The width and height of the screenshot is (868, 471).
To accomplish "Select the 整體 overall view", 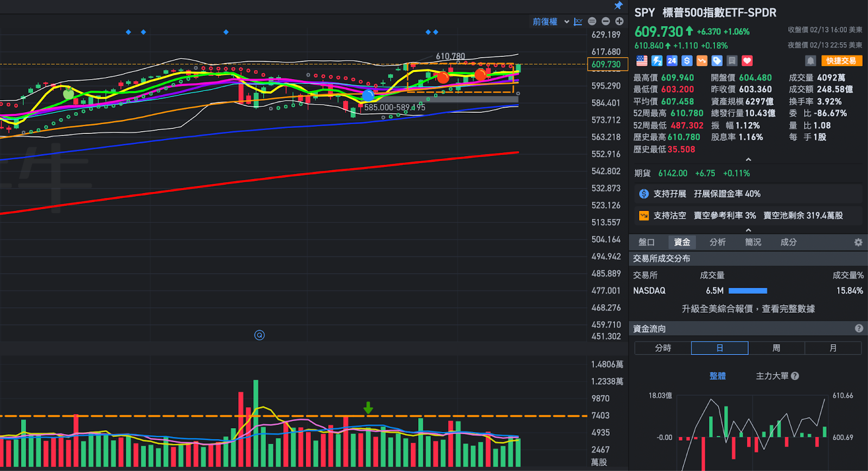I will click(718, 376).
